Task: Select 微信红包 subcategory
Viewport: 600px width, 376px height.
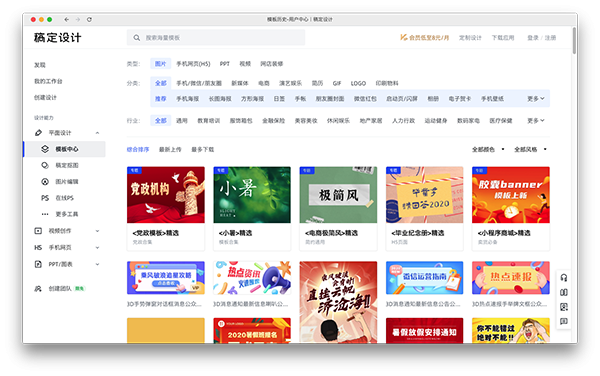Action: (365, 99)
